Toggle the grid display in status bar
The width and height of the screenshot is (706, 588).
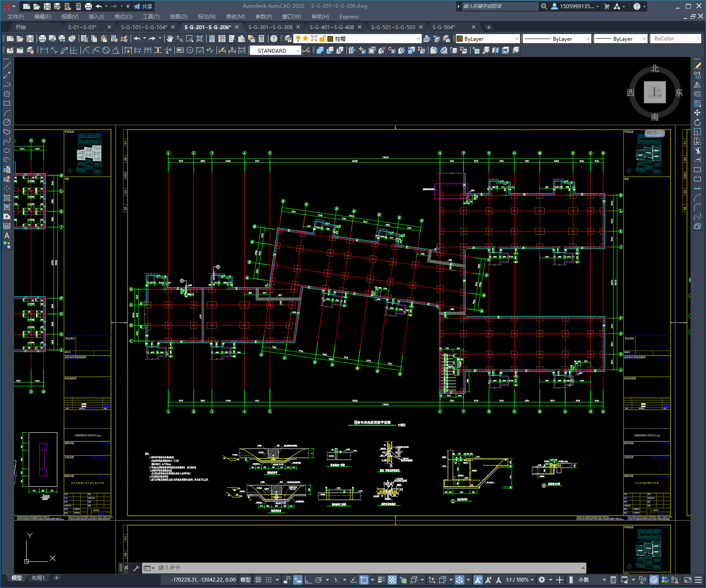[258, 580]
